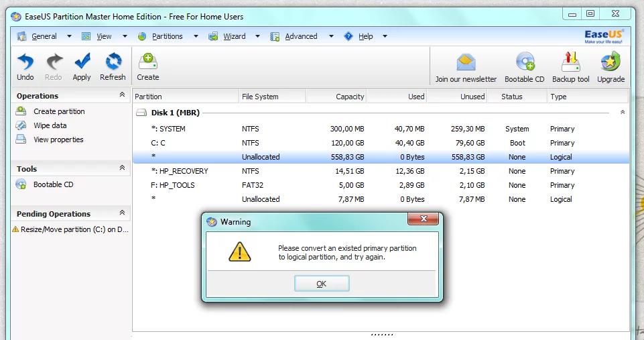Open the Help dropdown arrow
Image resolution: width=644 pixels, height=340 pixels.
tap(385, 36)
